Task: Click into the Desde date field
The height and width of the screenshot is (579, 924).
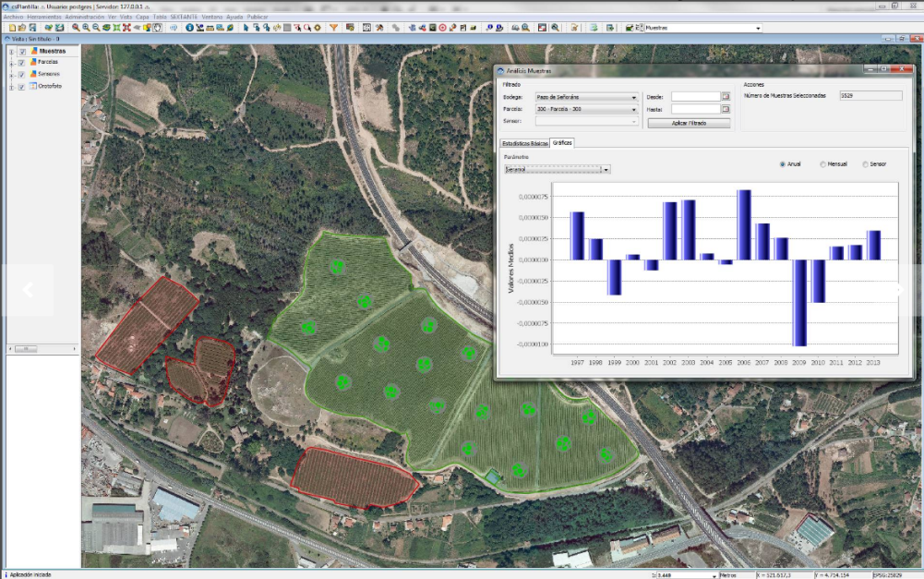Action: tap(695, 96)
